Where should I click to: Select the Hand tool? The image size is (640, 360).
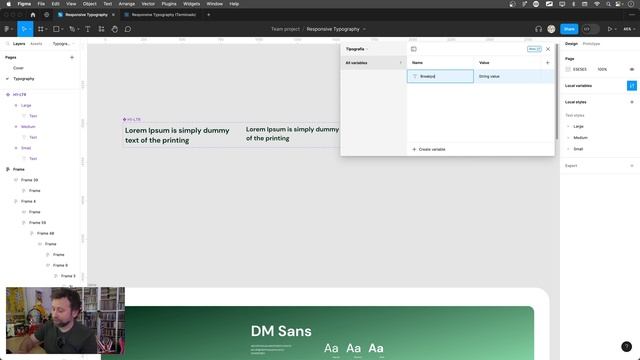click(115, 29)
